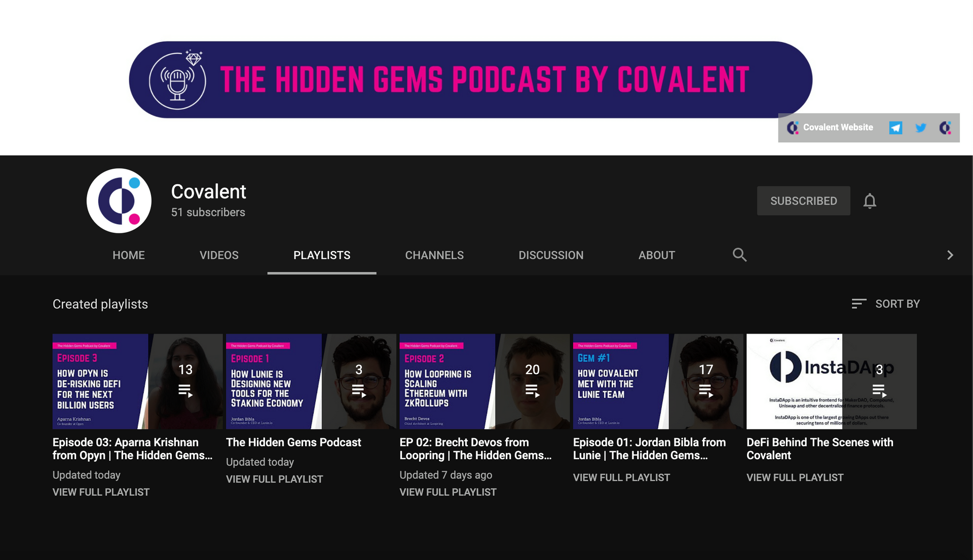View full playlist for DeFi Behind The Scenes
This screenshot has height=560, width=973.
click(x=795, y=477)
